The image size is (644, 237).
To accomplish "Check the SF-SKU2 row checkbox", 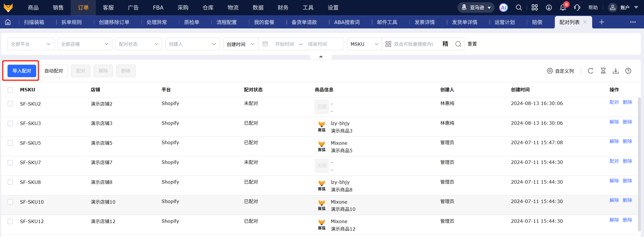I will point(10,104).
